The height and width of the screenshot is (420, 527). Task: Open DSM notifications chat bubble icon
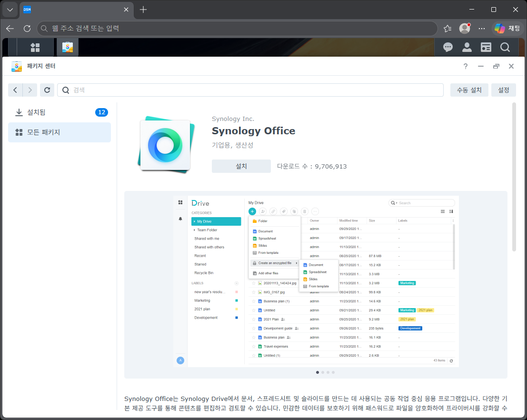(x=447, y=48)
